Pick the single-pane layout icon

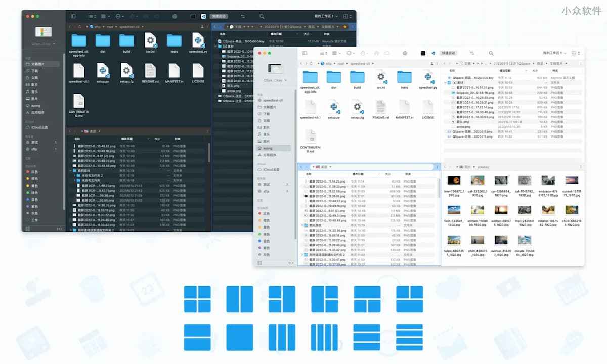[239, 337]
